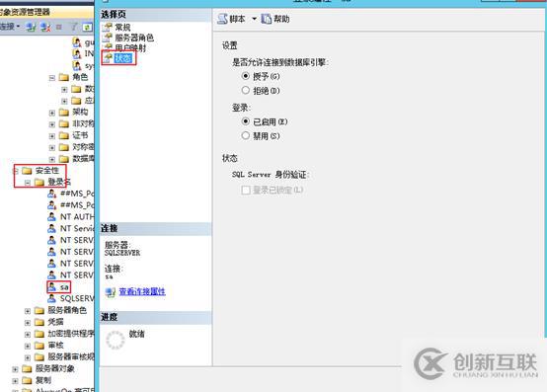
Task: Expand the 服务器对象 folder
Action: [16, 369]
